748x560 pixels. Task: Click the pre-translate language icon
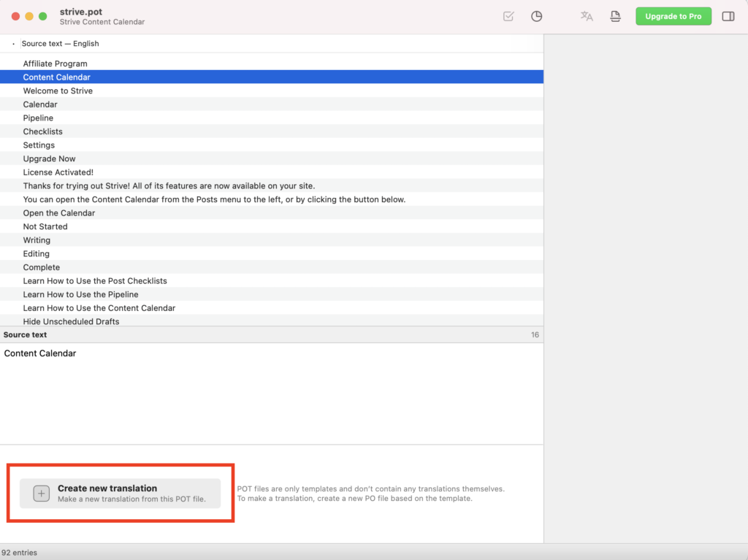point(587,16)
